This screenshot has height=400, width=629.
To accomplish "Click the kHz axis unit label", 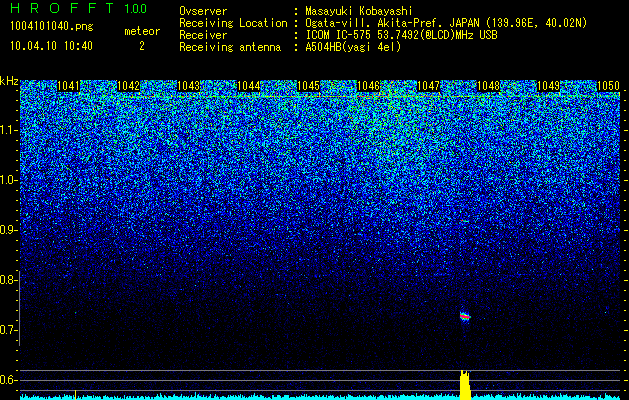I will click(9, 81).
